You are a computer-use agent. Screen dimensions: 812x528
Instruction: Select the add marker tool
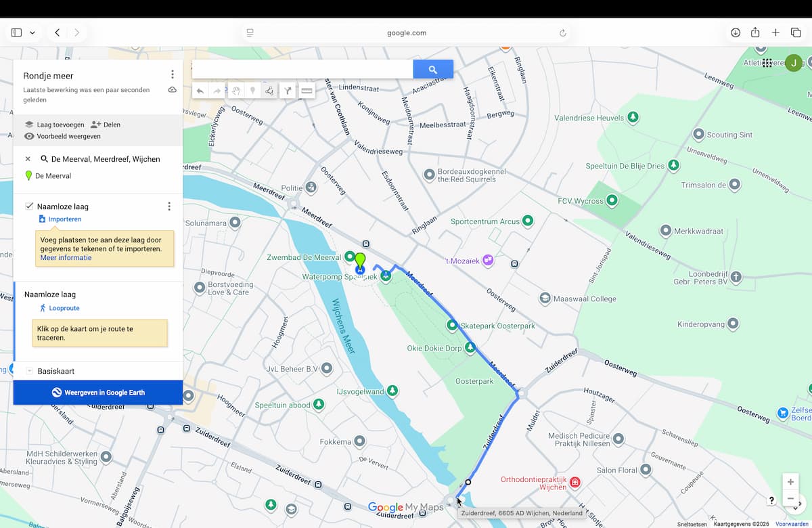pyautogui.click(x=252, y=91)
